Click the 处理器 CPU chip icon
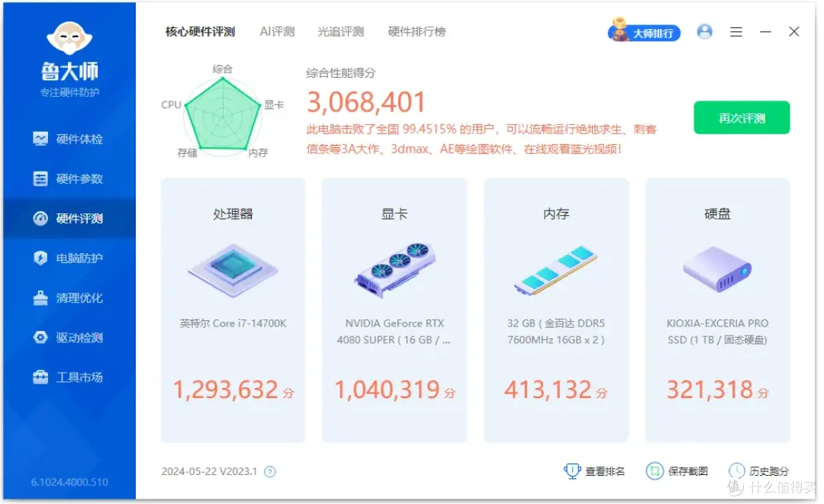The height and width of the screenshot is (504, 824). (x=233, y=271)
